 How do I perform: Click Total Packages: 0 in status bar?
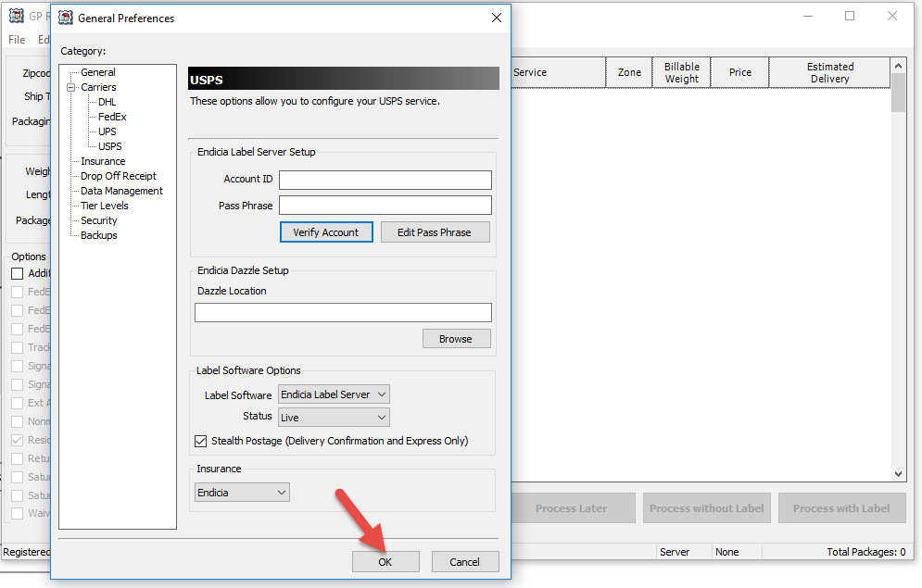point(865,552)
